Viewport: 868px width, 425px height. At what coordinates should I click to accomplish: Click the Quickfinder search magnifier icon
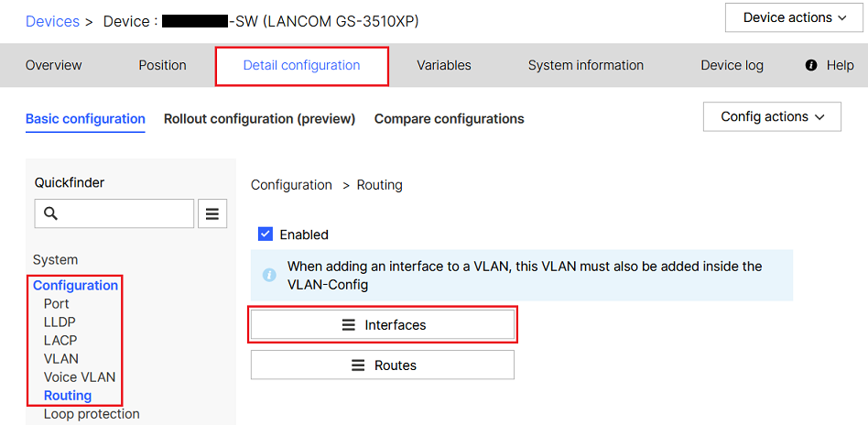(x=51, y=213)
